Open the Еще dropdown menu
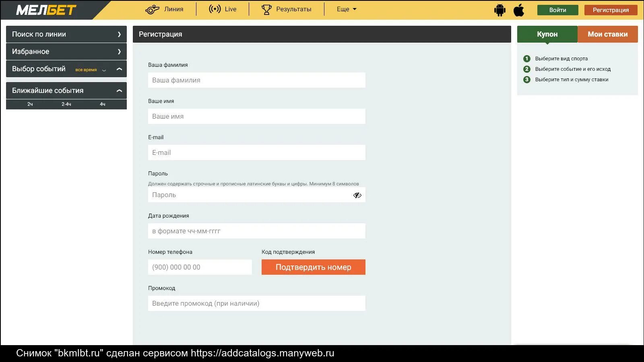Viewport: 644px width, 362px height. [x=347, y=9]
